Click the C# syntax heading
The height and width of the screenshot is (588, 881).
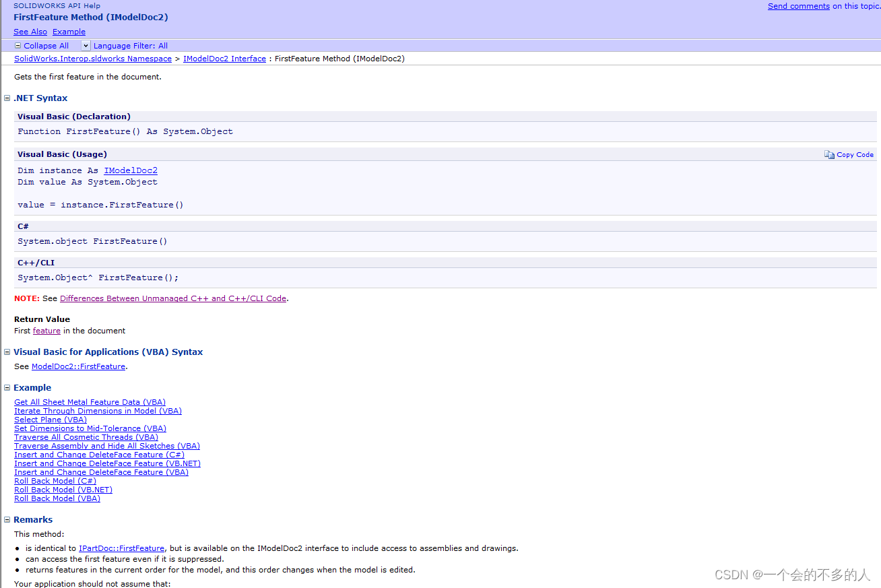click(23, 226)
